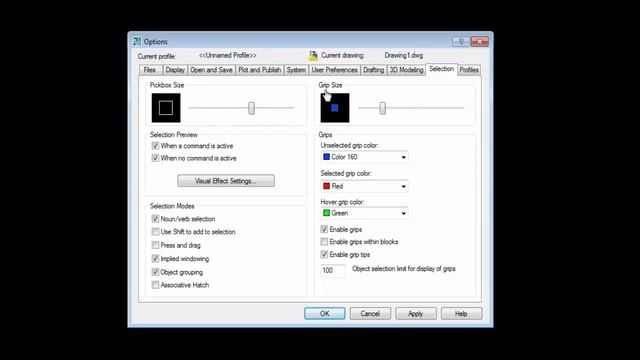Click the title bar help question button
The height and width of the screenshot is (360, 640).
[x=461, y=42]
